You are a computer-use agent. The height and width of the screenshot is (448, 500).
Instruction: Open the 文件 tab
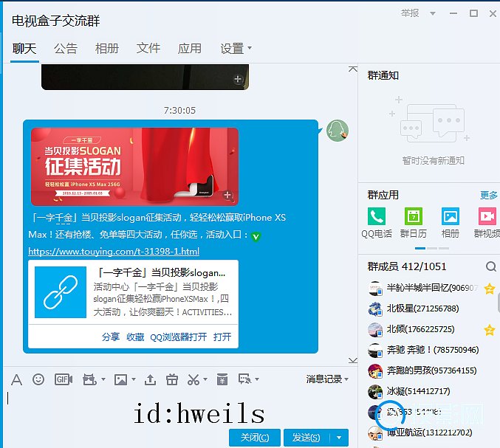point(148,49)
